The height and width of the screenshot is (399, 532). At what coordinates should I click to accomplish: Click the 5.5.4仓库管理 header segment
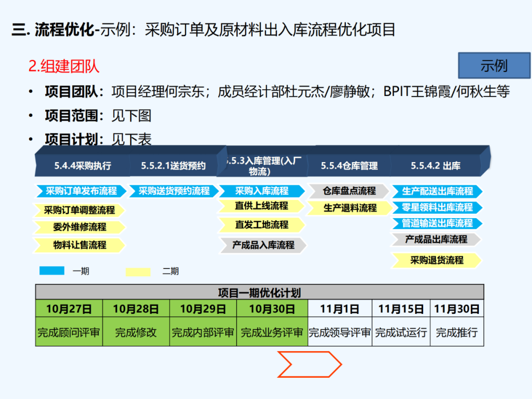349,166
